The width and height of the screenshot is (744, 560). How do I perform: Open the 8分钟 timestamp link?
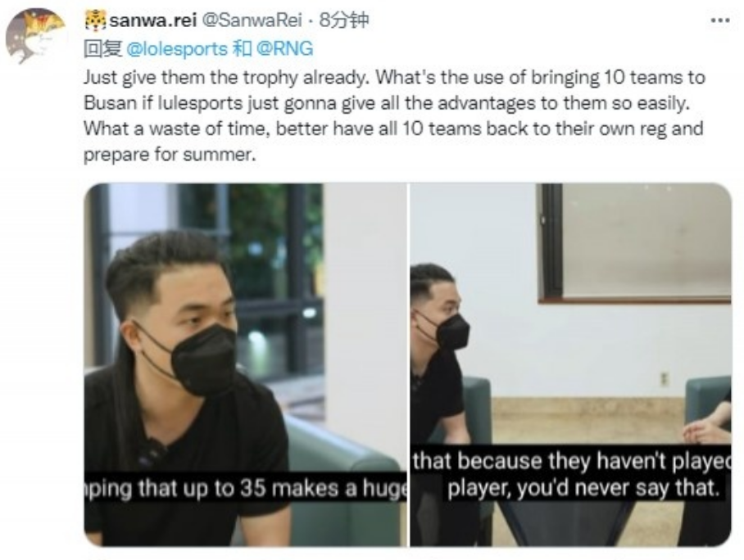(343, 20)
